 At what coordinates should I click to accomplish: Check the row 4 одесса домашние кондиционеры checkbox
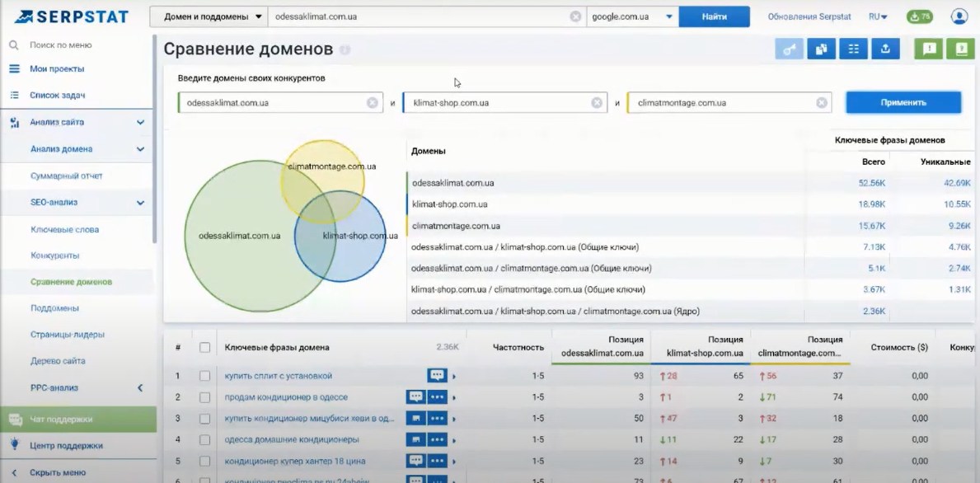click(x=204, y=440)
